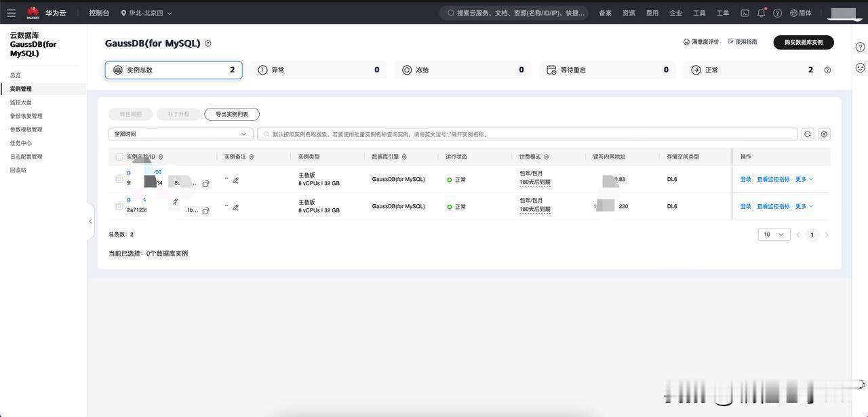Check the second instance row checkbox

coord(119,206)
